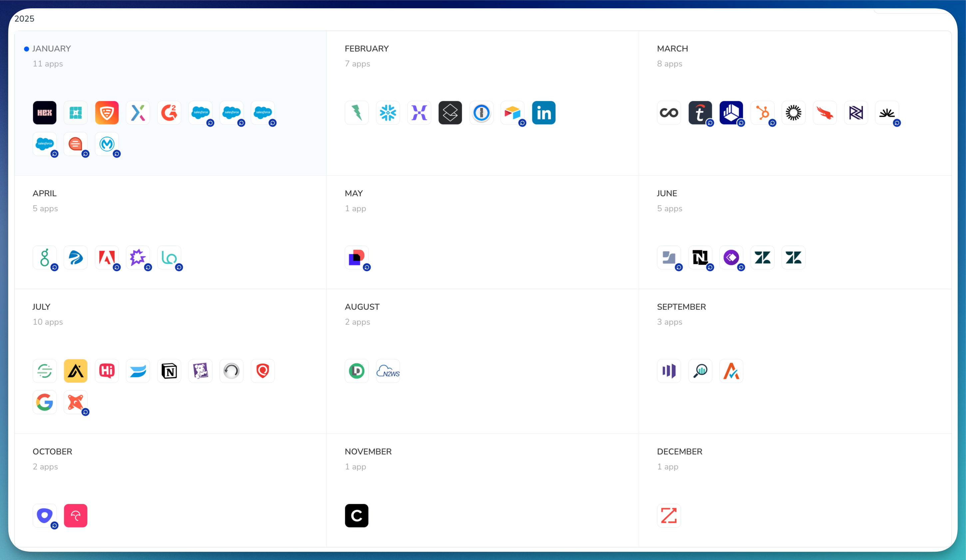Click the '8 apps' count under MARCH
Screen dimensions: 966x560
[x=670, y=64]
